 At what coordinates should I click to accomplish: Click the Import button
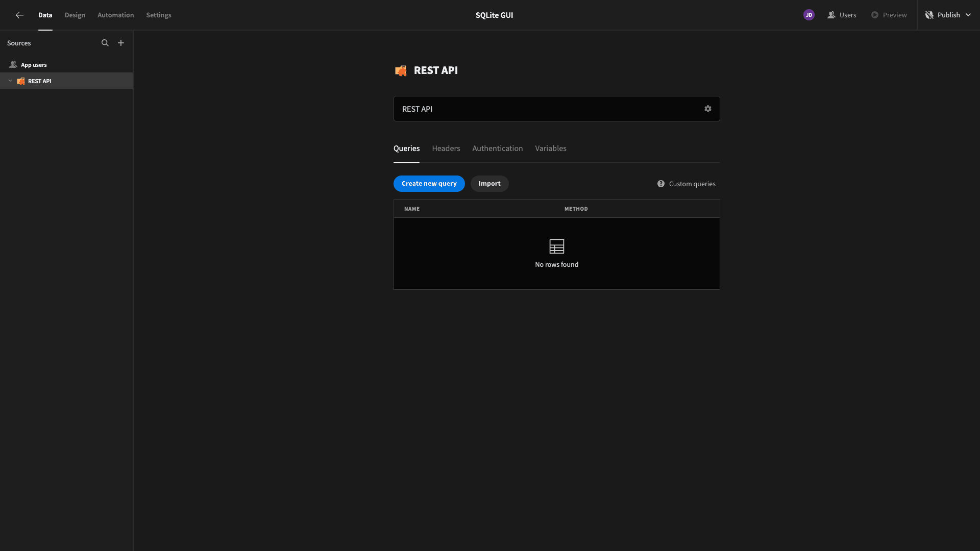pos(489,184)
